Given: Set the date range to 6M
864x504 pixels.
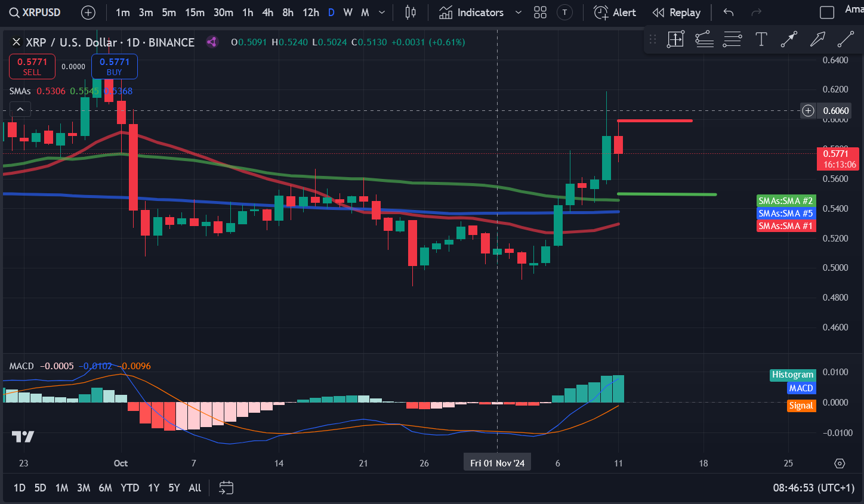Looking at the screenshot, I should pyautogui.click(x=106, y=488).
